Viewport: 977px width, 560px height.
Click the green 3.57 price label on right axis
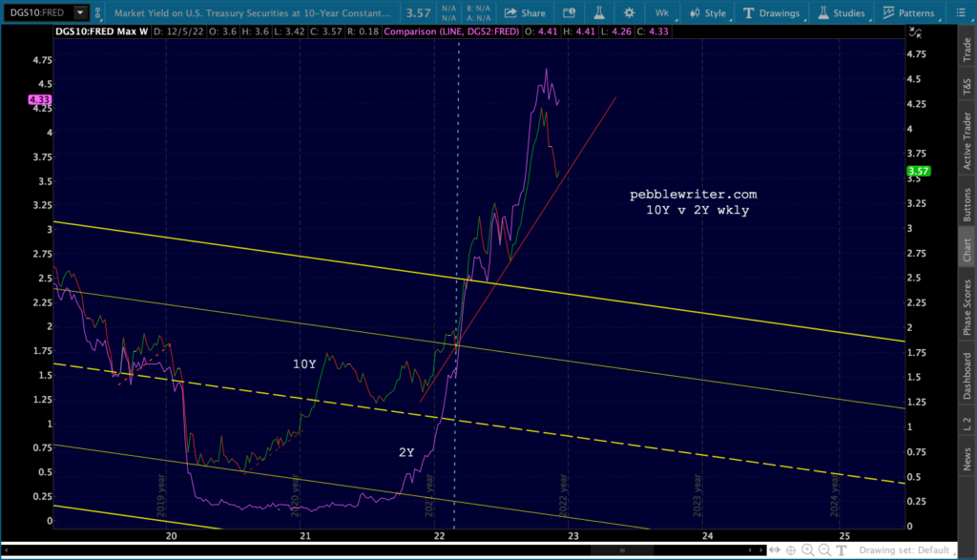point(919,171)
